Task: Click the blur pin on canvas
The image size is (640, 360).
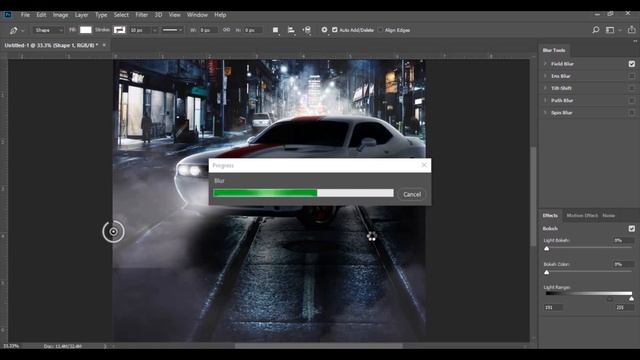Action: coord(371,236)
